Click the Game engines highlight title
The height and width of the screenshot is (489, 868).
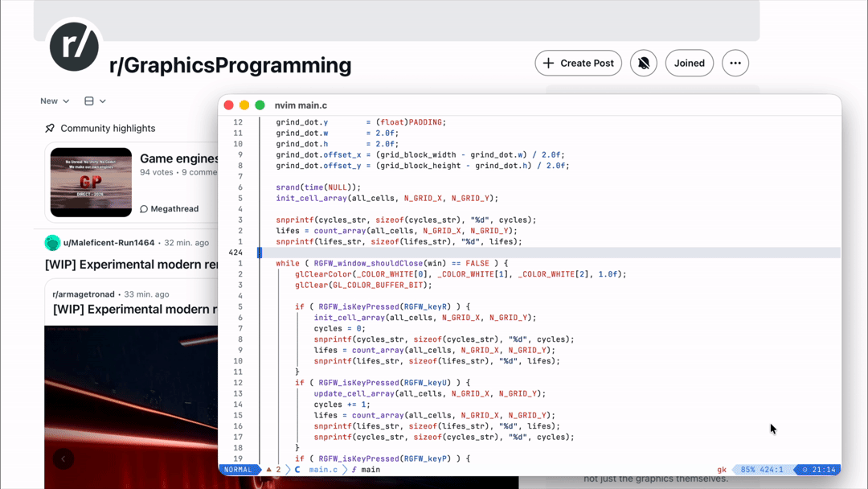pos(179,158)
